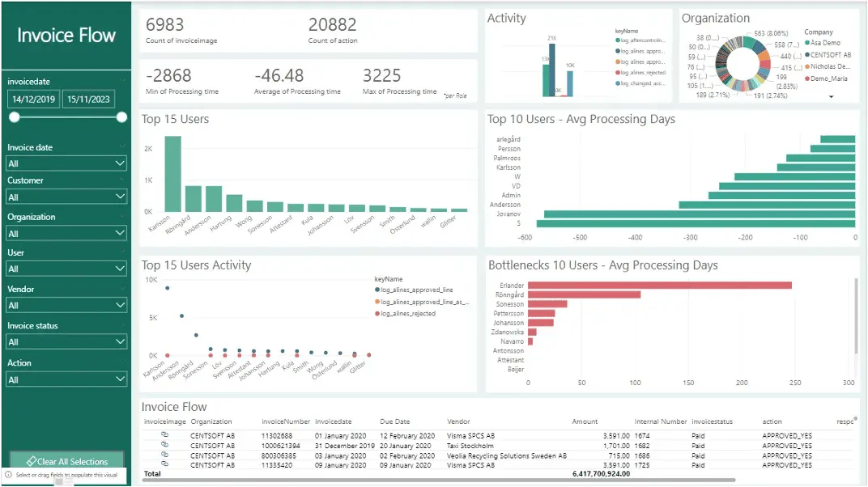
Task: Click the Clear All Selections button
Action: tap(66, 460)
